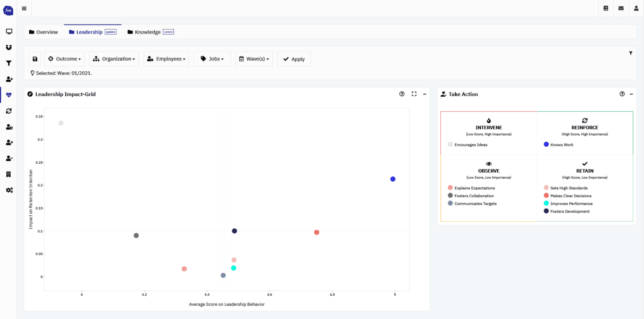The height and width of the screenshot is (319, 644).
Task: Expand Leadership Impact-Grid to fullscreen
Action: tap(414, 94)
